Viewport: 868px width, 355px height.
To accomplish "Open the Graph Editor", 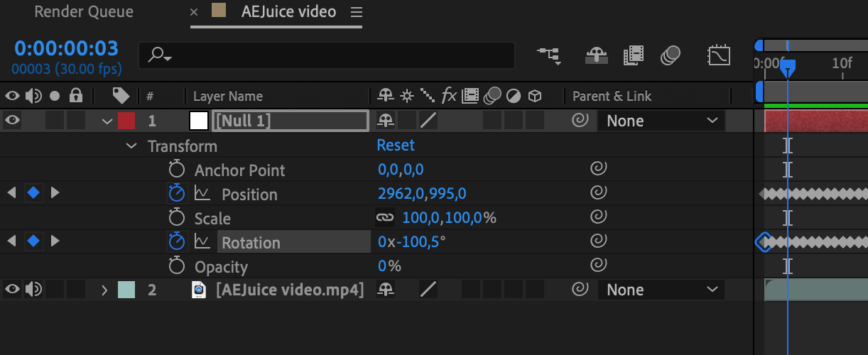I will pyautogui.click(x=719, y=55).
